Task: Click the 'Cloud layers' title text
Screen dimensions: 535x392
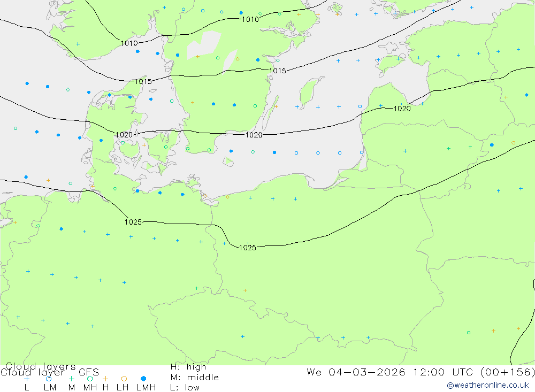Action: 41,366
